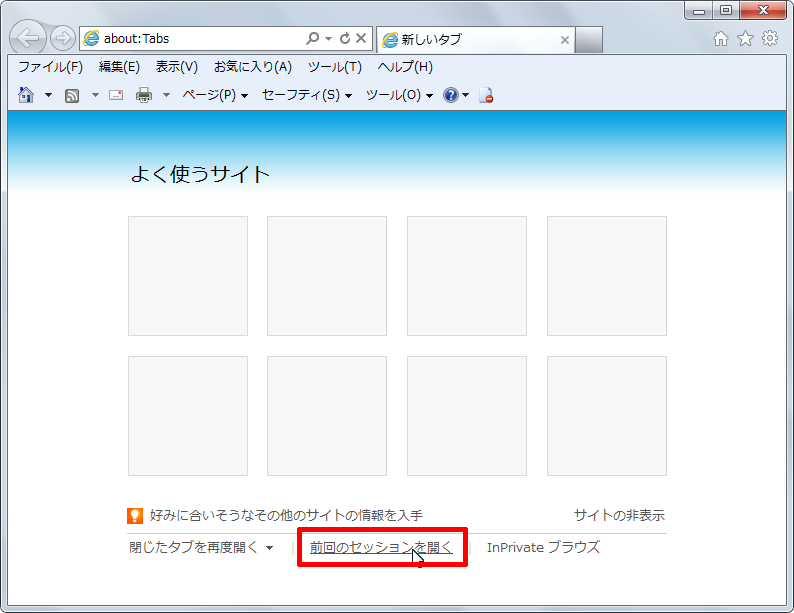Click the RSS feeds icon
Image resolution: width=794 pixels, height=613 pixels.
(x=72, y=95)
